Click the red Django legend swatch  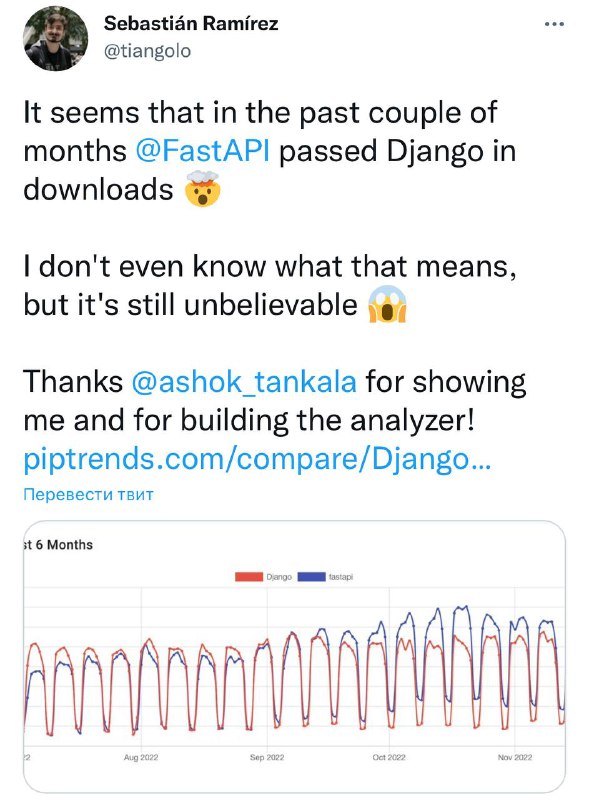249,577
